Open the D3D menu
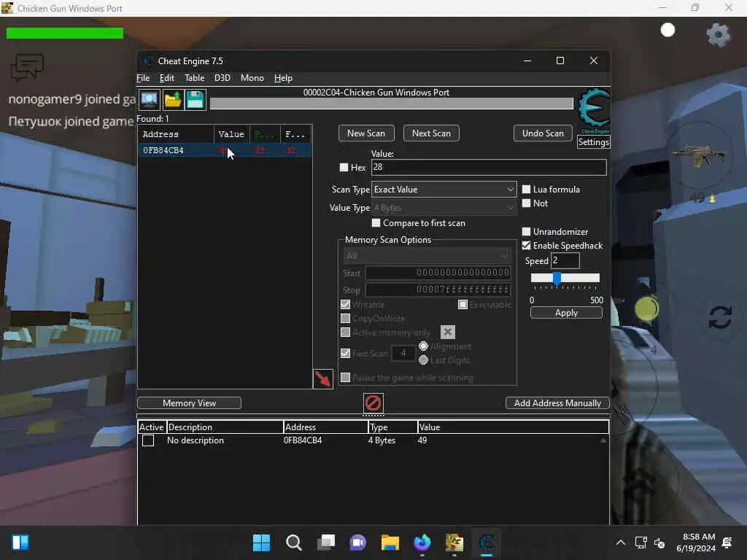The width and height of the screenshot is (747, 560). tap(222, 77)
